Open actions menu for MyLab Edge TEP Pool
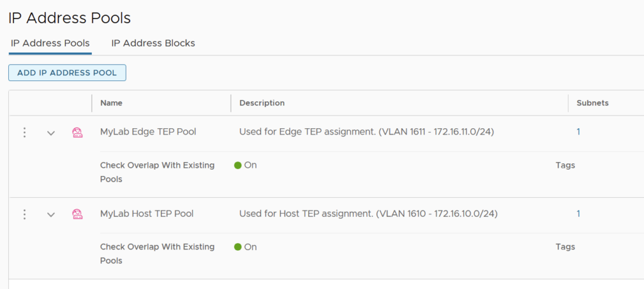This screenshot has height=289, width=644. (x=25, y=133)
